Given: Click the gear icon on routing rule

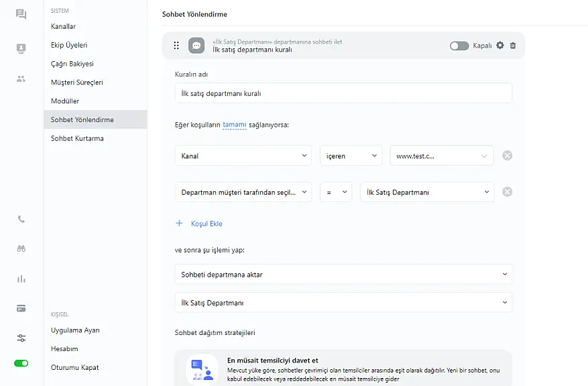Looking at the screenshot, I should click(x=499, y=46).
